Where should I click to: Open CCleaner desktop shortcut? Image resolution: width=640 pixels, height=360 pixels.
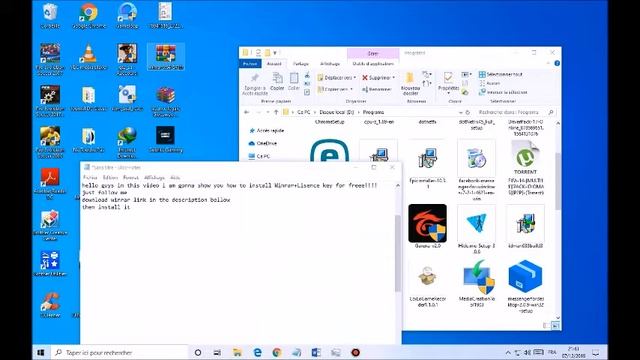pos(50,305)
